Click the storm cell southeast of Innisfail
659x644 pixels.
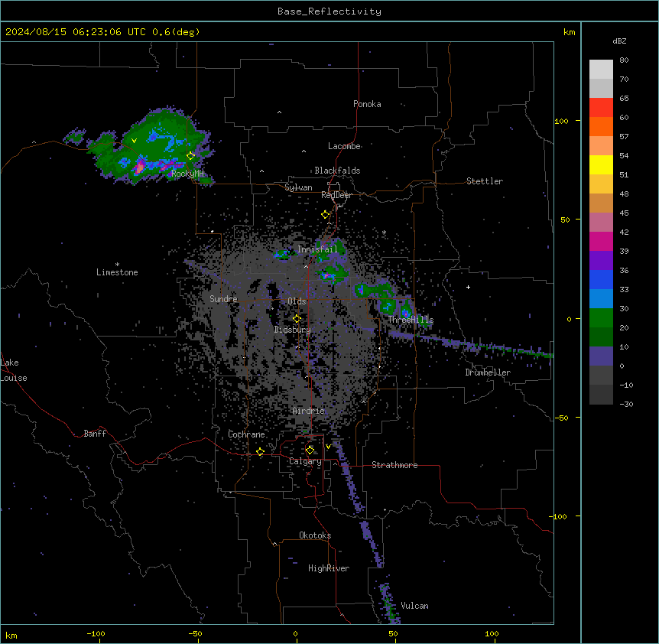pos(334,274)
